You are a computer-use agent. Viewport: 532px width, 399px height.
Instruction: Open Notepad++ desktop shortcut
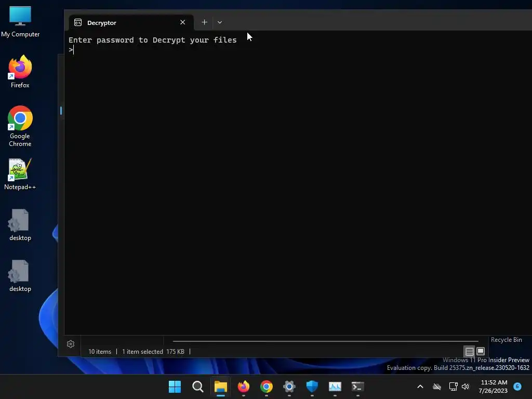20,174
